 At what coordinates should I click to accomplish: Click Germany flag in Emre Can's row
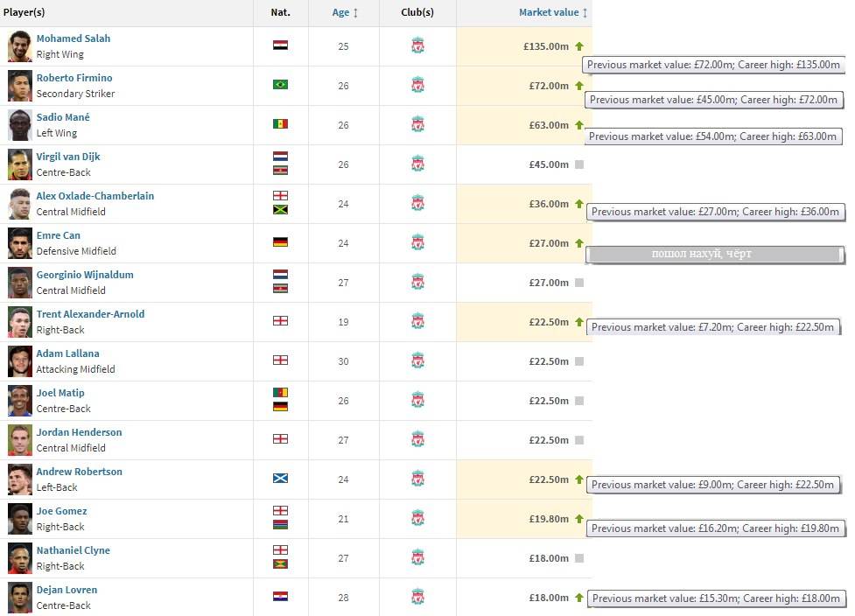pyautogui.click(x=280, y=242)
